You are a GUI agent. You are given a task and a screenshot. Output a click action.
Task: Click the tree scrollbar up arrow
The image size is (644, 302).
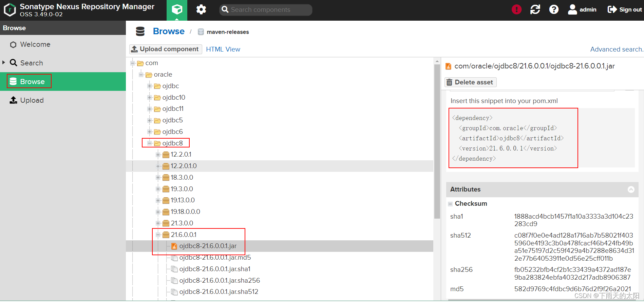pos(437,61)
